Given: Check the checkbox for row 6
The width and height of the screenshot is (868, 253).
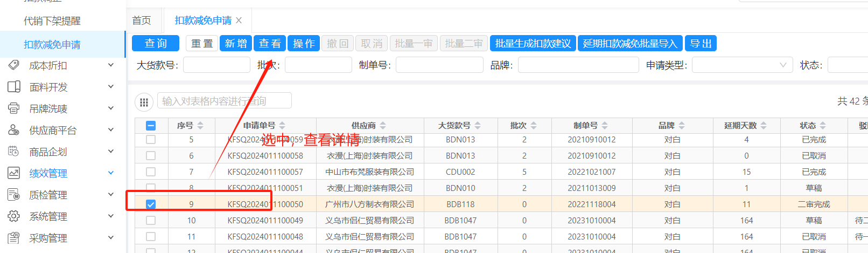Looking at the screenshot, I should coord(151,156).
